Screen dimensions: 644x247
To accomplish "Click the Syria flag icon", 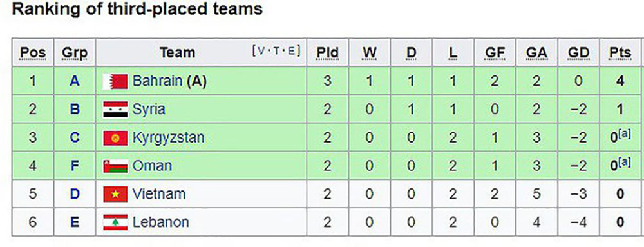I will click(115, 110).
